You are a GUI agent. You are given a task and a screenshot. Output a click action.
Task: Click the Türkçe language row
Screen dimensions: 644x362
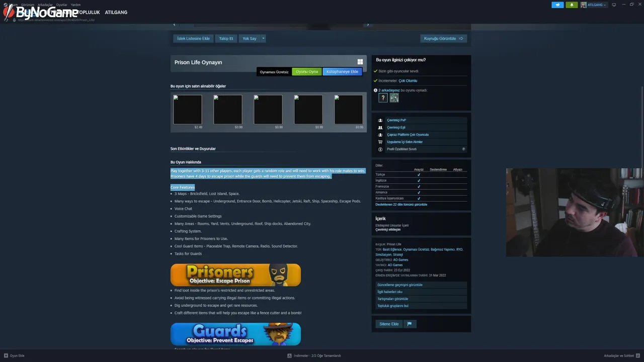421,174
